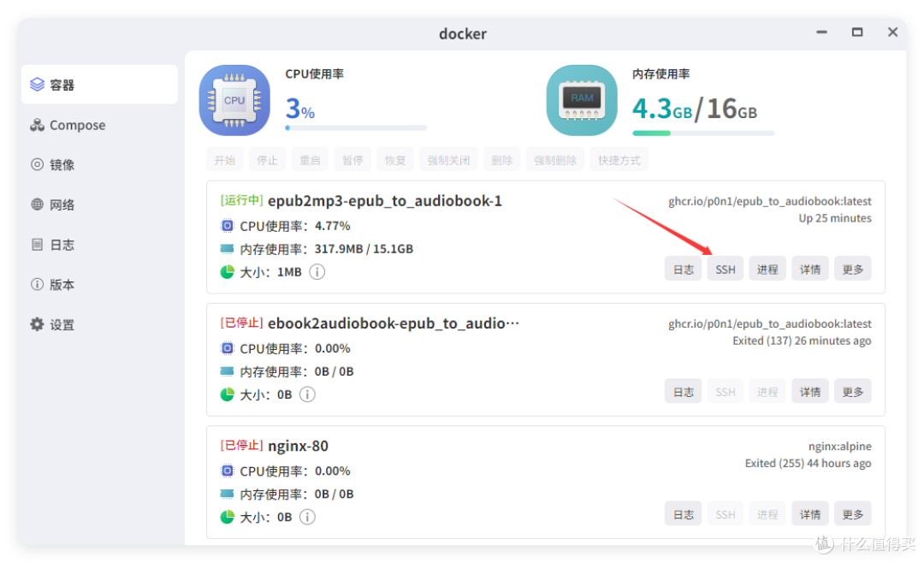Click the image label on the epub2mp3 card
The width and height of the screenshot is (924, 563).
770,201
